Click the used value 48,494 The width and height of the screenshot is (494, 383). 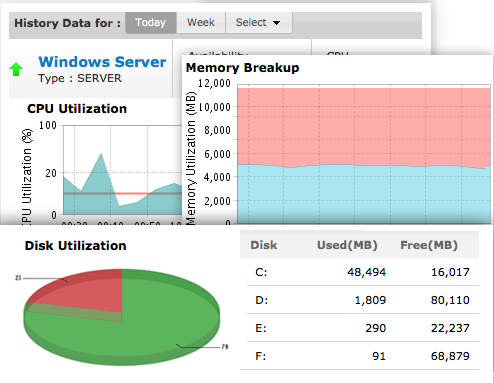[367, 272]
